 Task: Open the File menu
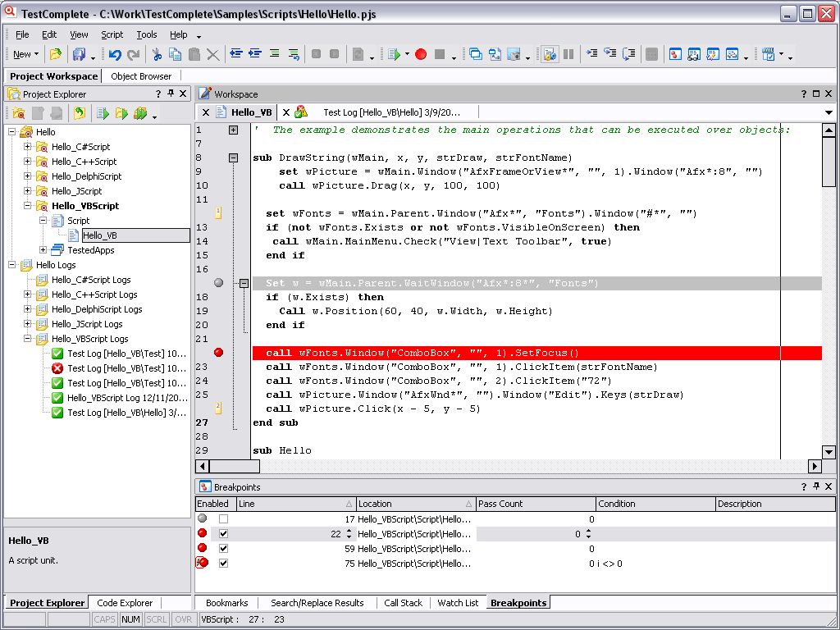click(x=22, y=34)
